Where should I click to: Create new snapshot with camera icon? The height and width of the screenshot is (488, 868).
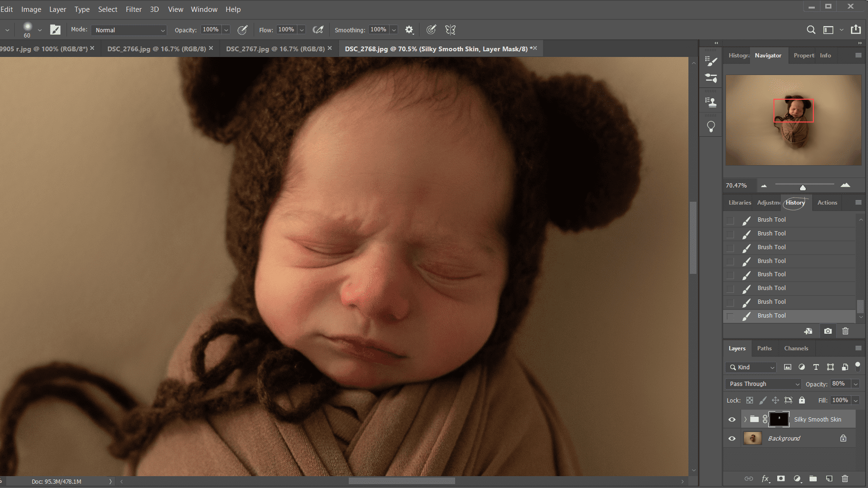click(828, 331)
